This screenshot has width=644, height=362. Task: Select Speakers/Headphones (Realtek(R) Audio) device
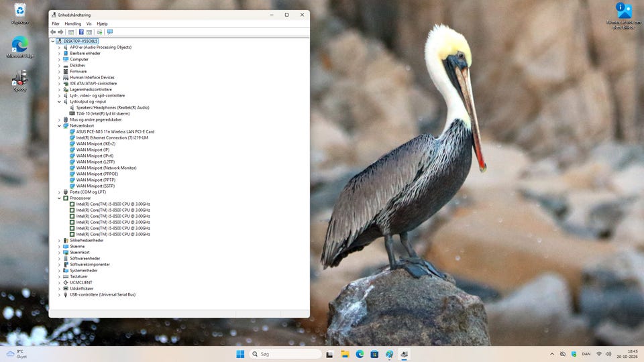click(x=113, y=107)
